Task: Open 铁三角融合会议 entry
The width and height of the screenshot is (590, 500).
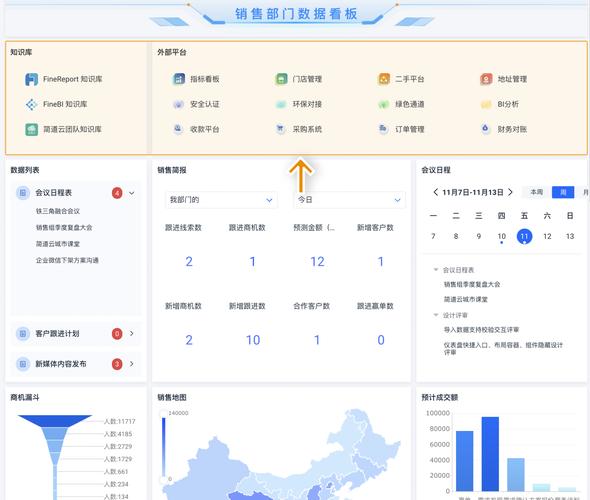Action: (58, 211)
